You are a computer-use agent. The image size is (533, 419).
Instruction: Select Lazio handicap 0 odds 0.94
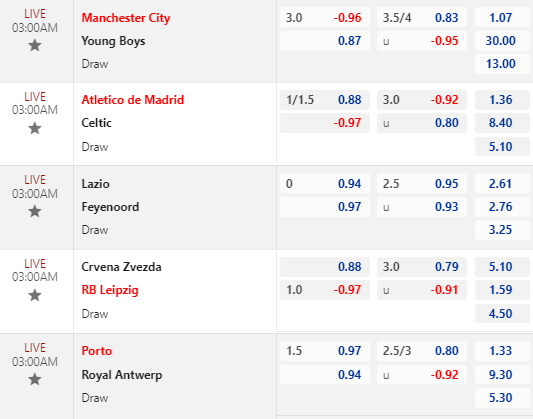[x=325, y=184]
